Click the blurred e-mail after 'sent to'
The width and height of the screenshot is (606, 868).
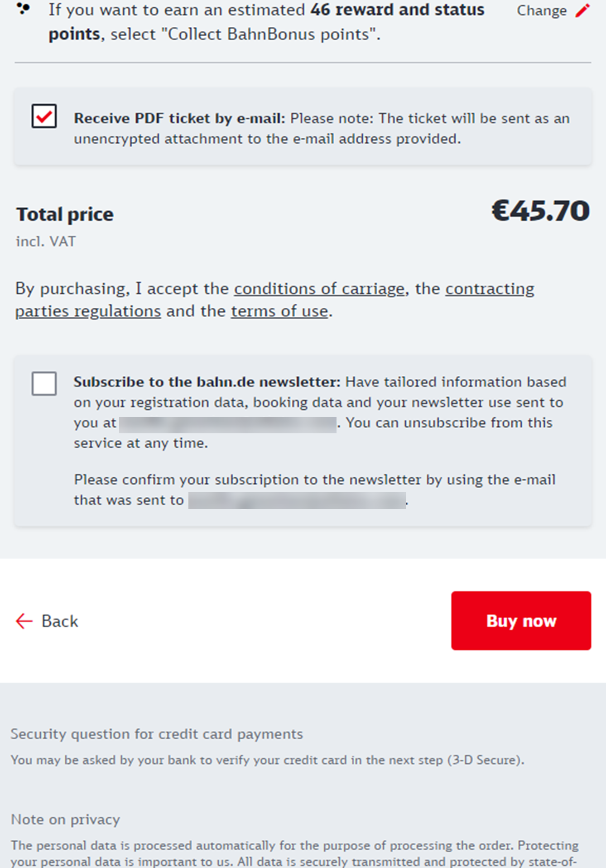297,500
